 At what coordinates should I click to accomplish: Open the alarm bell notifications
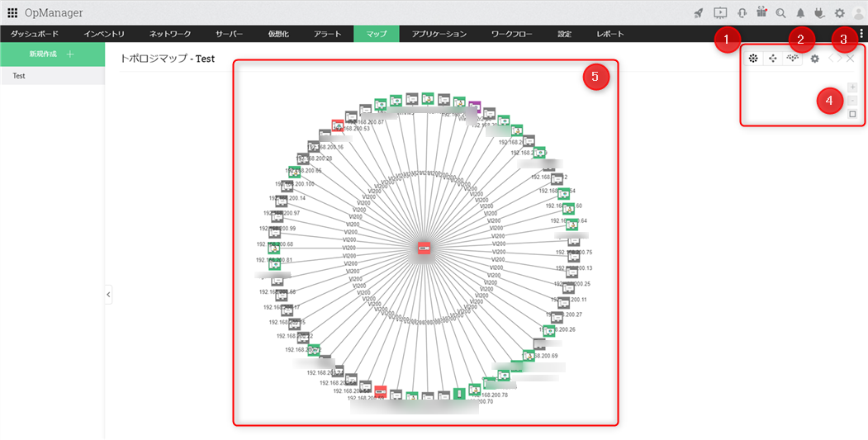coord(800,13)
